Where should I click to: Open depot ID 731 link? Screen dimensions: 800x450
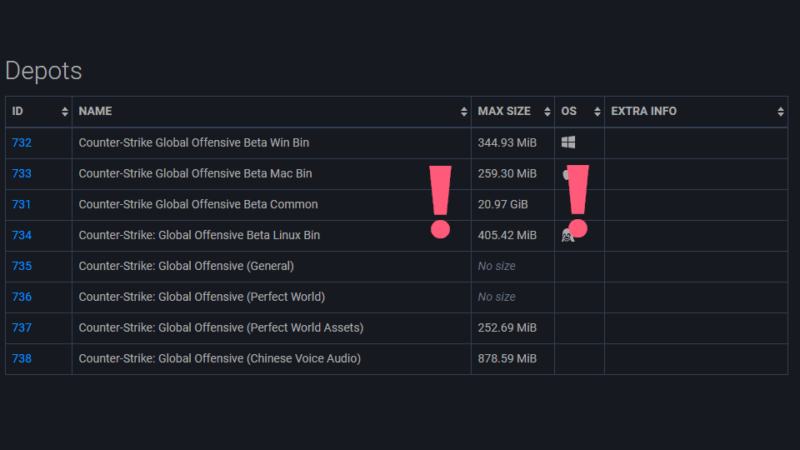[22, 205]
